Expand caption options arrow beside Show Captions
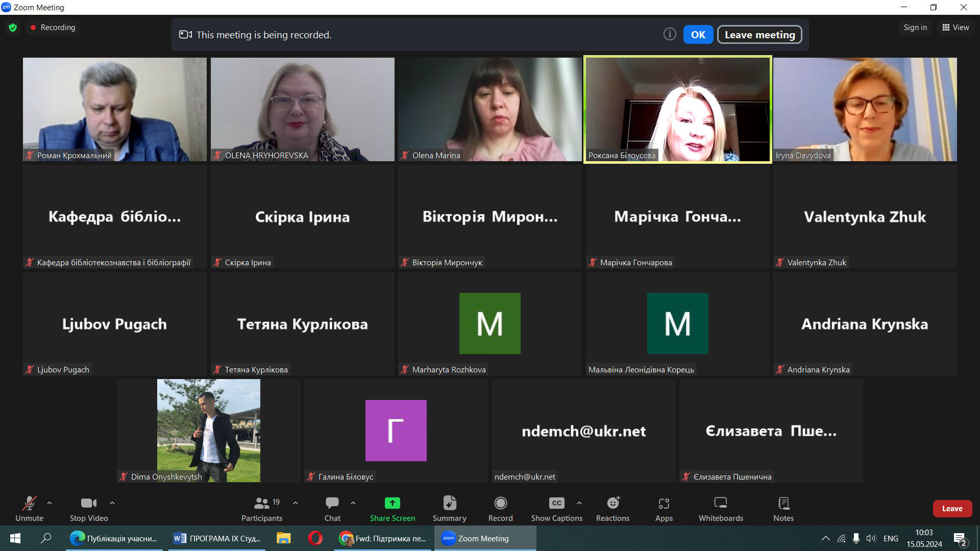This screenshot has width=980, height=551. tap(579, 503)
